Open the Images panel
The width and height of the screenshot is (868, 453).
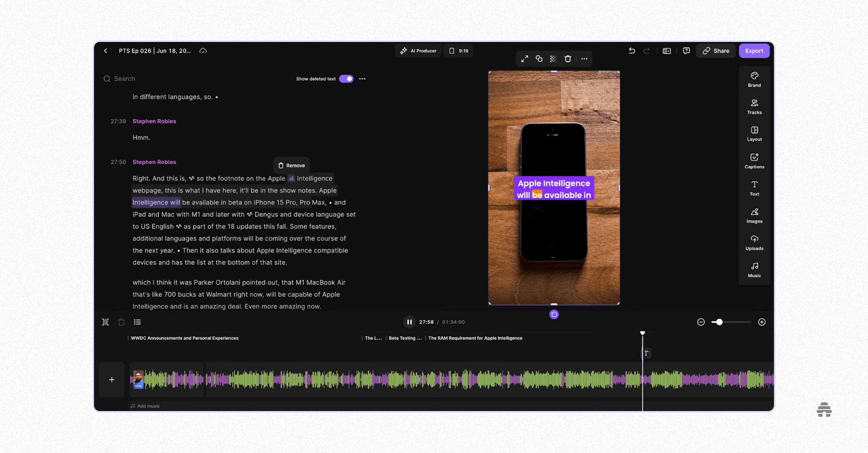point(754,216)
